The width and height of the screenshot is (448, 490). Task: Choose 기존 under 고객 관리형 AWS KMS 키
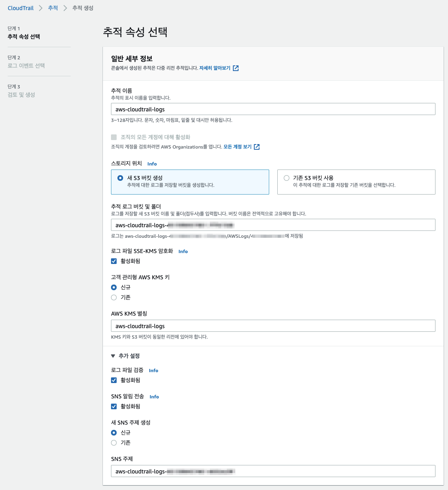[114, 297]
